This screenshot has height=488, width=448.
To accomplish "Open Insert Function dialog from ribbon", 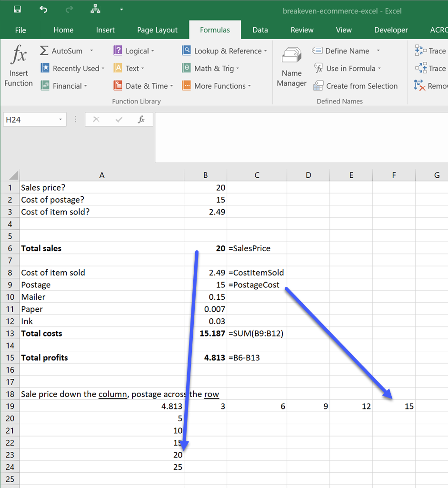I will pyautogui.click(x=19, y=66).
